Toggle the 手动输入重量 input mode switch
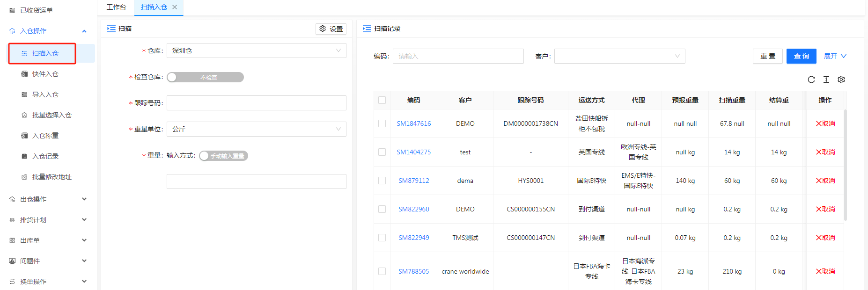This screenshot has width=868, height=290. pyautogui.click(x=223, y=156)
